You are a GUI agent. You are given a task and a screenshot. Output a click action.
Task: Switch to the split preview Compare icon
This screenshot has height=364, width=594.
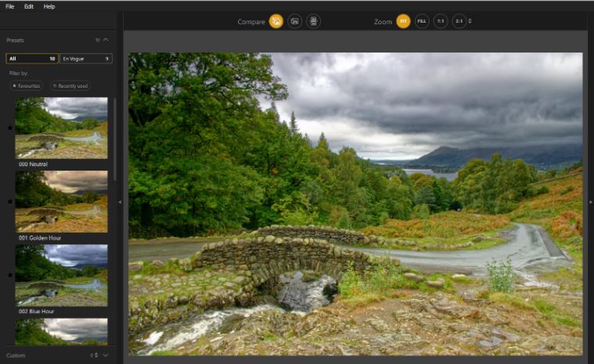tap(295, 21)
